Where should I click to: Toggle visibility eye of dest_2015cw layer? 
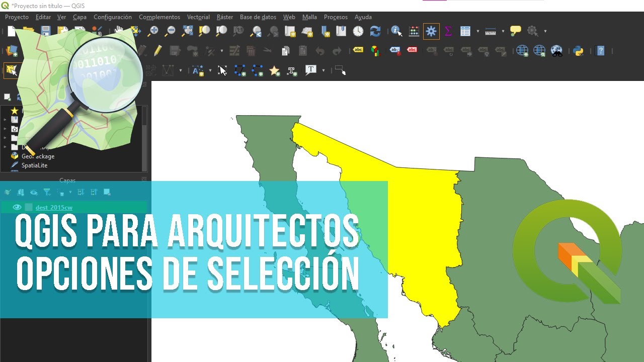pyautogui.click(x=17, y=207)
